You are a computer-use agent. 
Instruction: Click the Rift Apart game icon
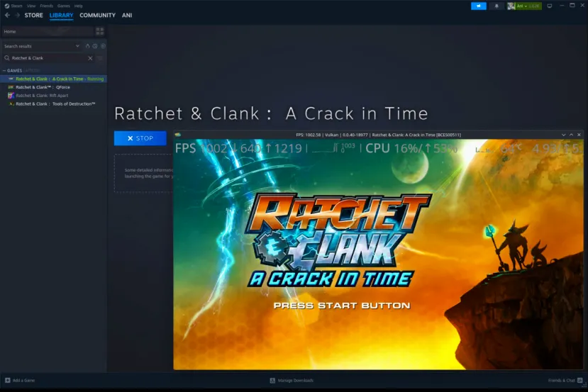11,96
